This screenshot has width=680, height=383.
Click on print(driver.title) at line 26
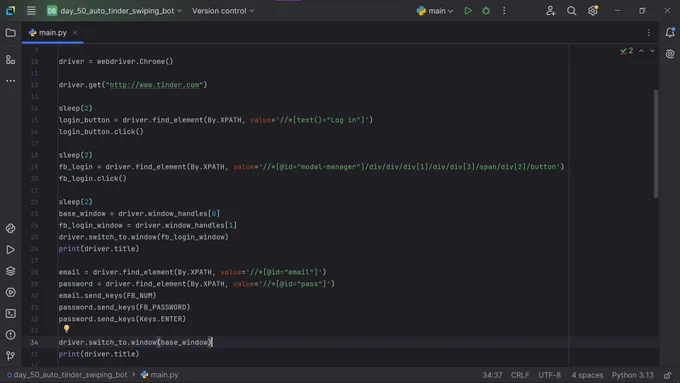click(99, 249)
